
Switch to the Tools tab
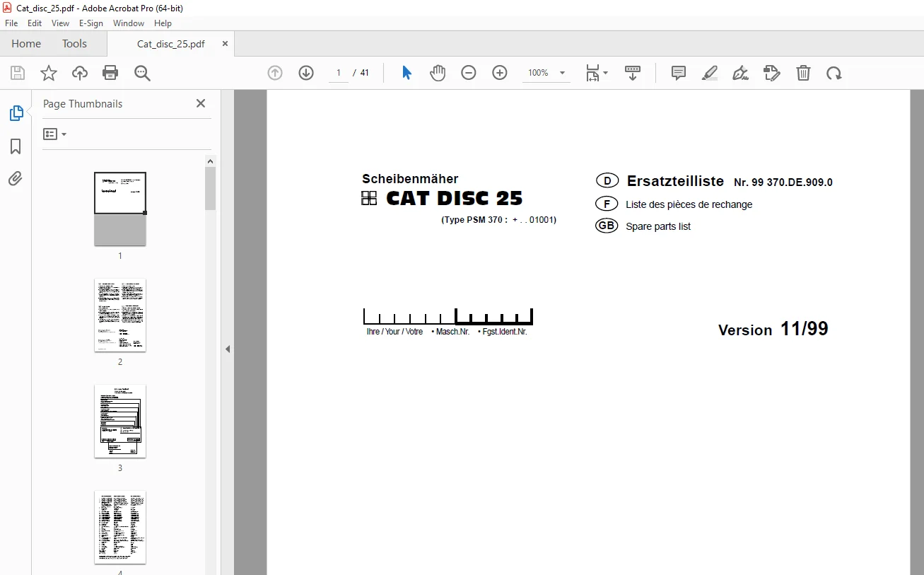pyautogui.click(x=74, y=43)
